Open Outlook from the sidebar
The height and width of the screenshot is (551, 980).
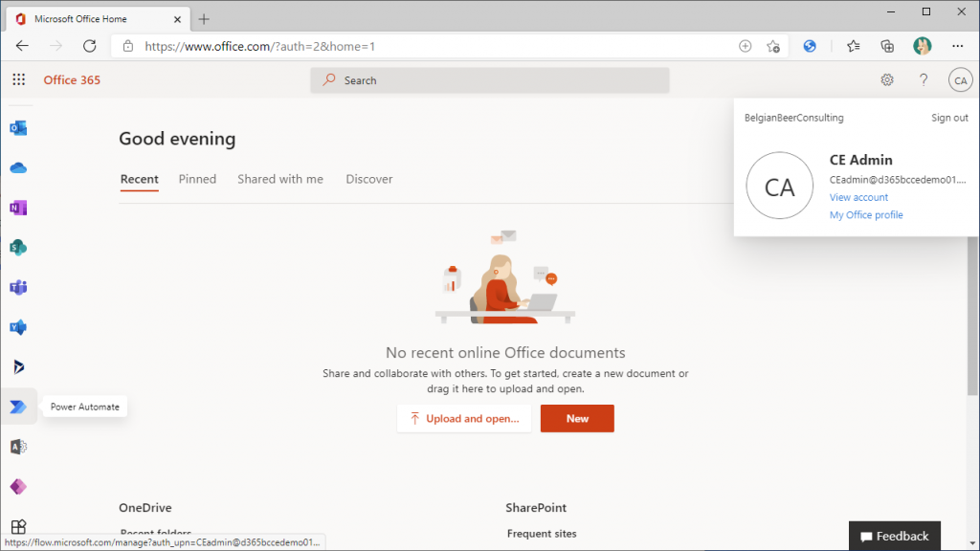click(18, 128)
